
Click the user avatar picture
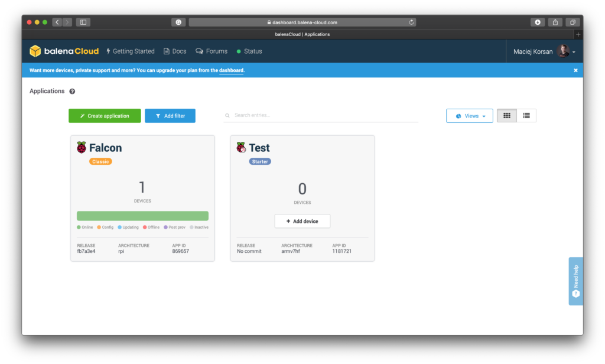click(563, 51)
